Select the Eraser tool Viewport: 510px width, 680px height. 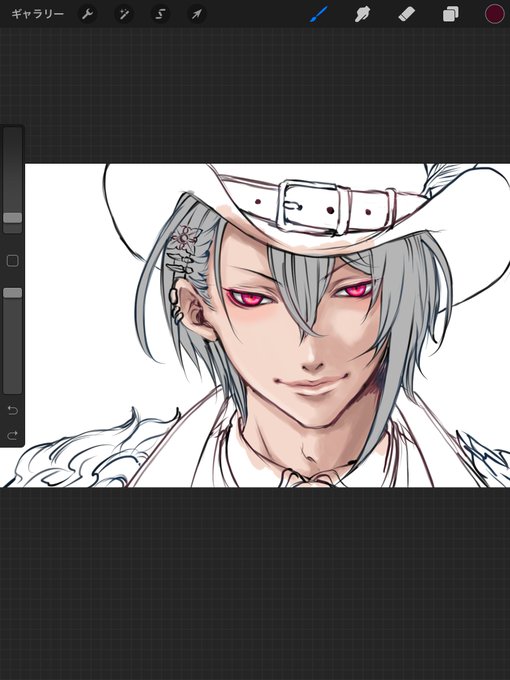tap(406, 14)
